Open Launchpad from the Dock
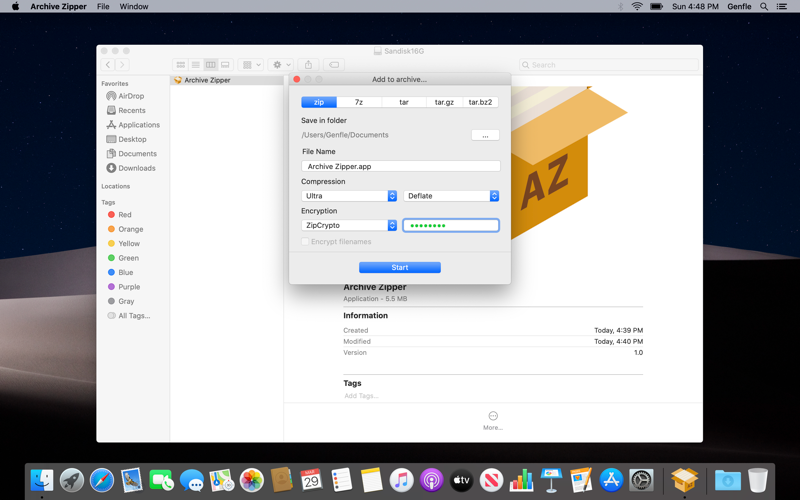The image size is (800, 500). pyautogui.click(x=72, y=480)
